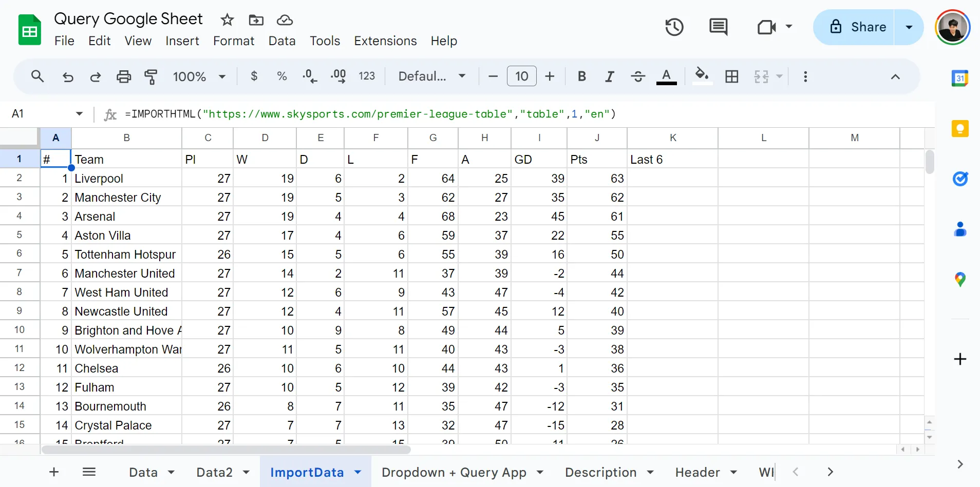Image resolution: width=980 pixels, height=487 pixels.
Task: Decrease decimal places
Action: click(310, 76)
